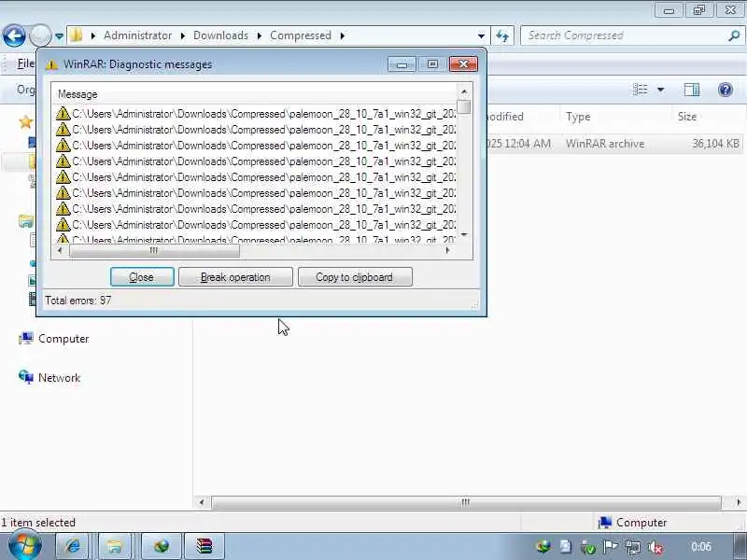The width and height of the screenshot is (747, 560).
Task: Click the Libraries icon in sidebar
Action: coord(26,221)
